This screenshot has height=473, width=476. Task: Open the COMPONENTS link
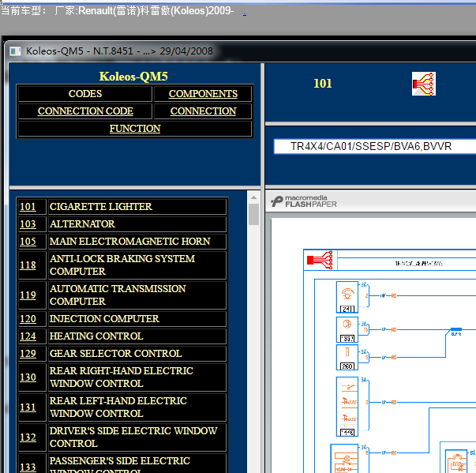point(203,94)
